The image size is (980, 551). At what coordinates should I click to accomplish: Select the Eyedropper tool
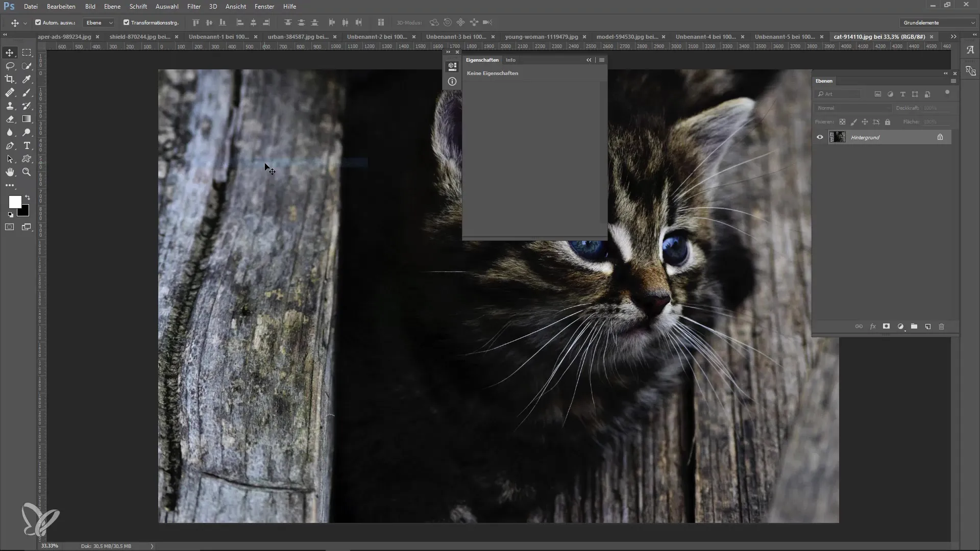tap(27, 79)
